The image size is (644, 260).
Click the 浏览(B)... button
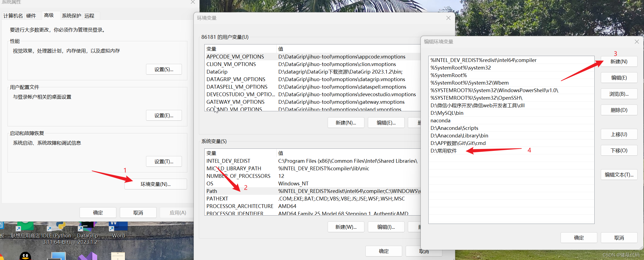click(619, 94)
